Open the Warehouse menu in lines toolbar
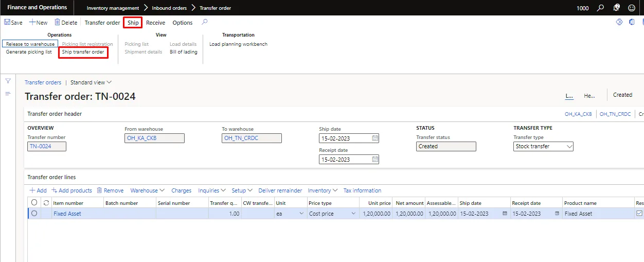The height and width of the screenshot is (262, 644). tap(148, 190)
